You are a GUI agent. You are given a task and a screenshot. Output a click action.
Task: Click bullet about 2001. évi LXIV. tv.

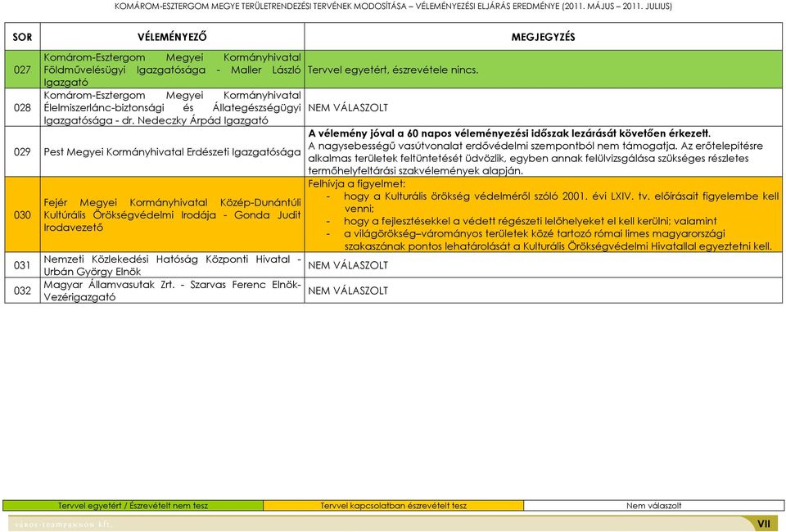point(553,202)
